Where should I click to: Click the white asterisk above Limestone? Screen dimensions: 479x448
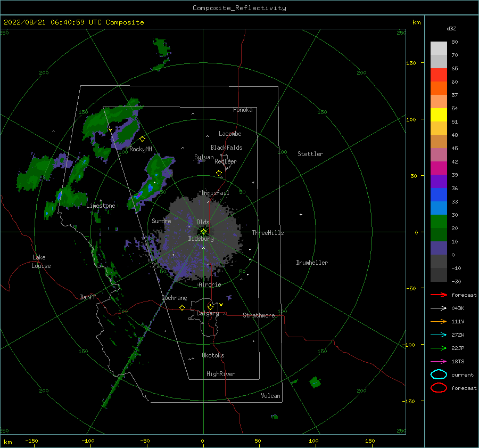pos(101,201)
